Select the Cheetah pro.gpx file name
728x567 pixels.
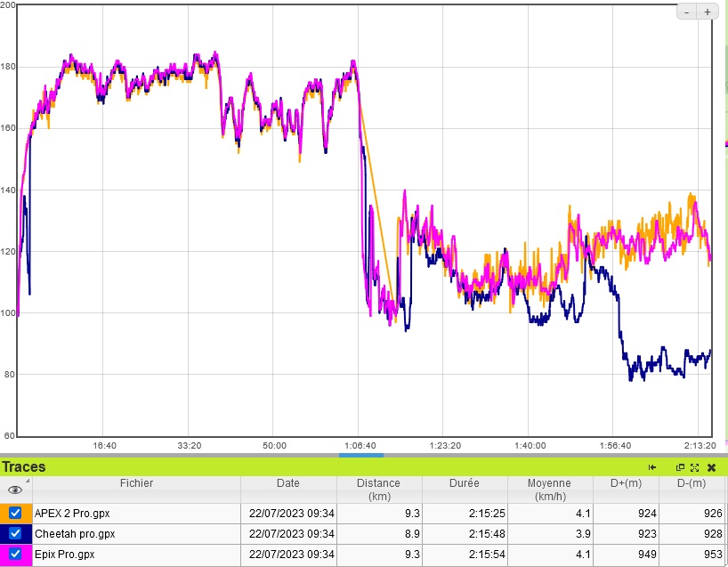tap(75, 534)
